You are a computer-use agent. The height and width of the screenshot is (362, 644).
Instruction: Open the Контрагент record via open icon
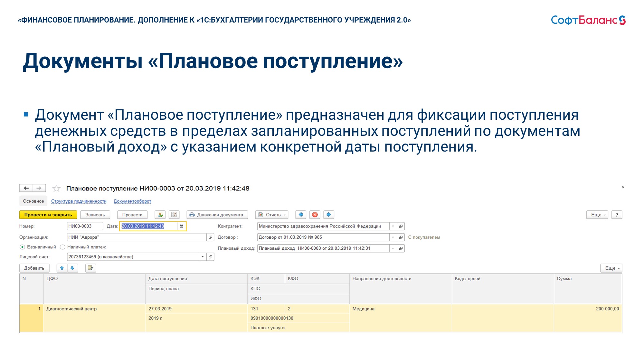401,226
